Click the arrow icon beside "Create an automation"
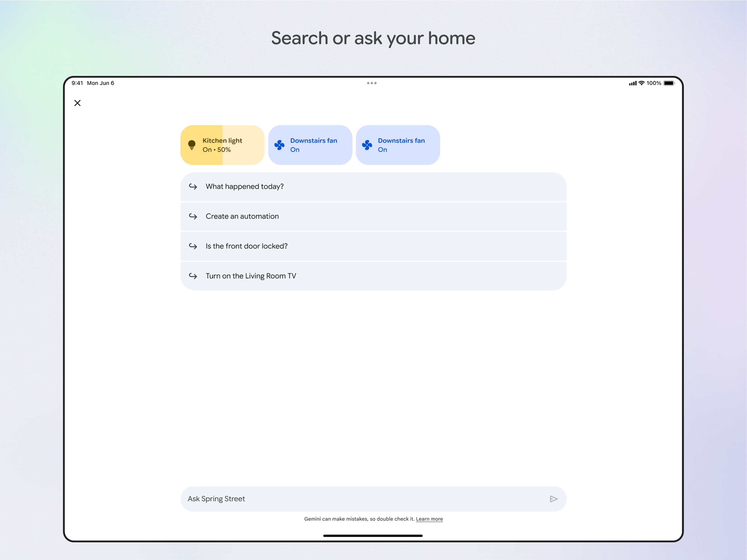Screen dimensions: 747x560 [193, 216]
